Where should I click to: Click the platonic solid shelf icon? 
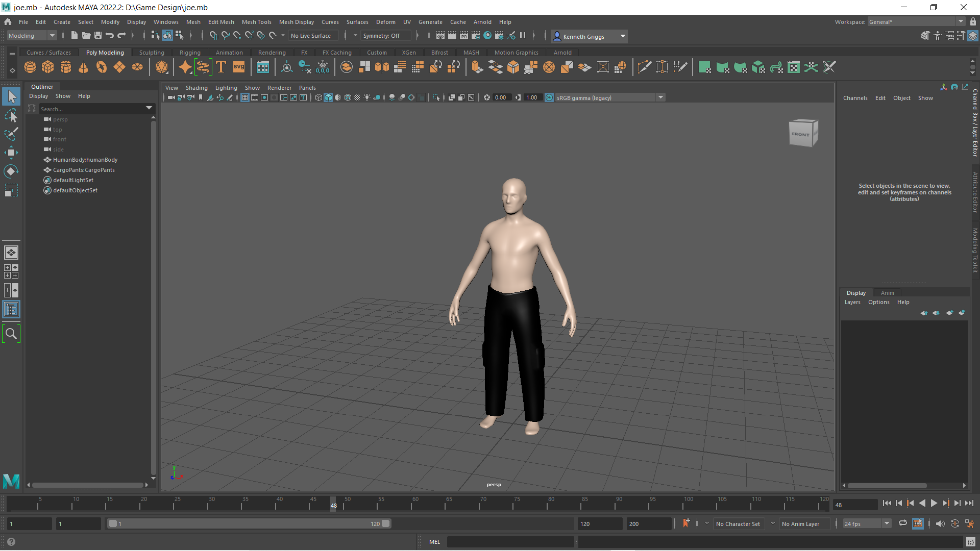161,67
